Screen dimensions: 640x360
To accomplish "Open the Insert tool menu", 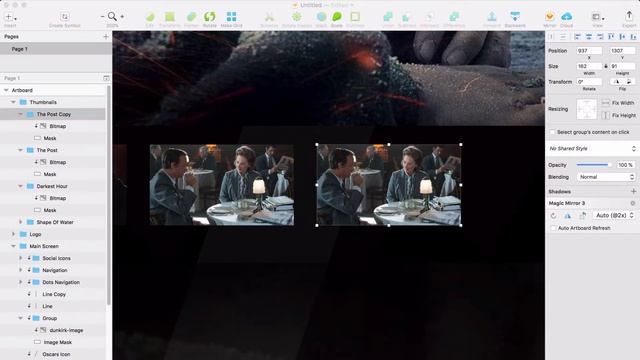I will coord(10,17).
